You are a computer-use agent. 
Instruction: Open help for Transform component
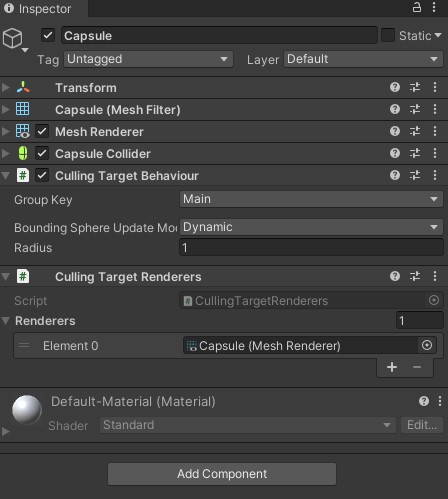(395, 87)
